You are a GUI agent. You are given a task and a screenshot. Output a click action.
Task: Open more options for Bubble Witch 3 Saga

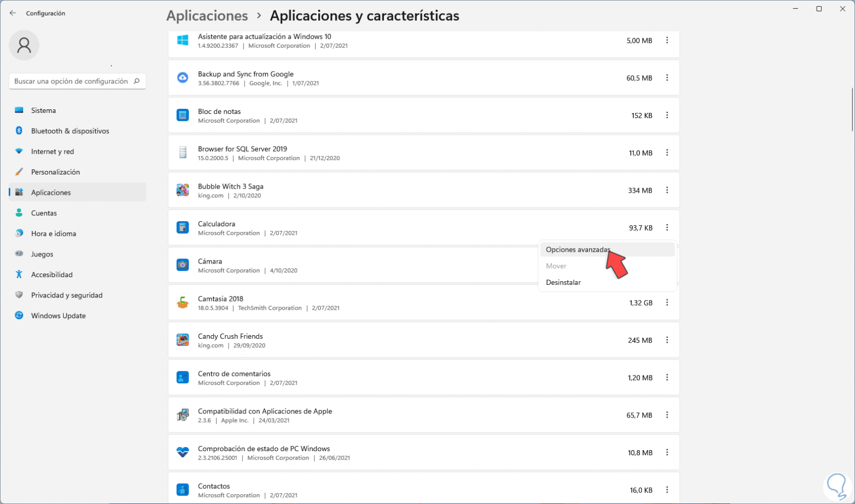(667, 190)
